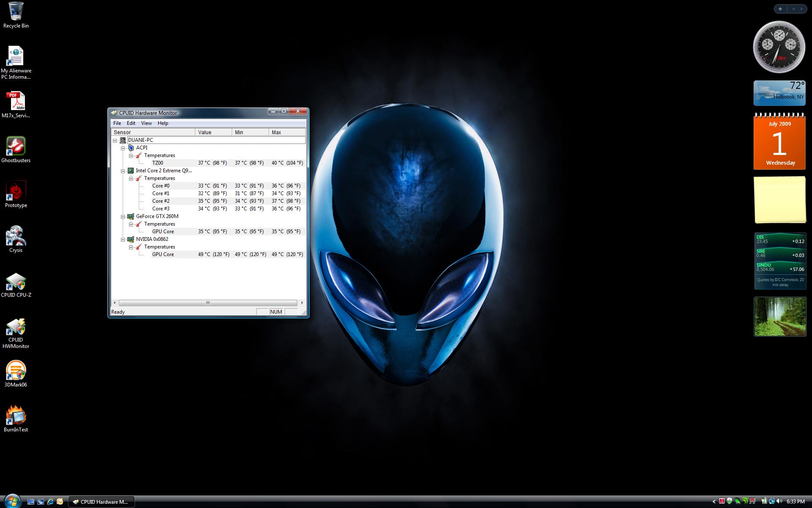Image resolution: width=812 pixels, height=508 pixels.
Task: Click thermometer icon under Intel Core 2 Extreme
Action: click(139, 178)
